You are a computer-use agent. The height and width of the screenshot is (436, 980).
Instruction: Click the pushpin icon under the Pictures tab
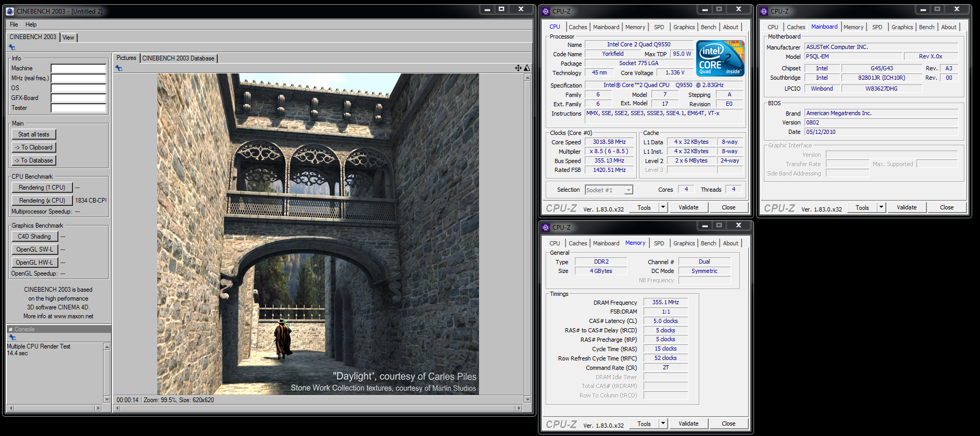click(119, 68)
